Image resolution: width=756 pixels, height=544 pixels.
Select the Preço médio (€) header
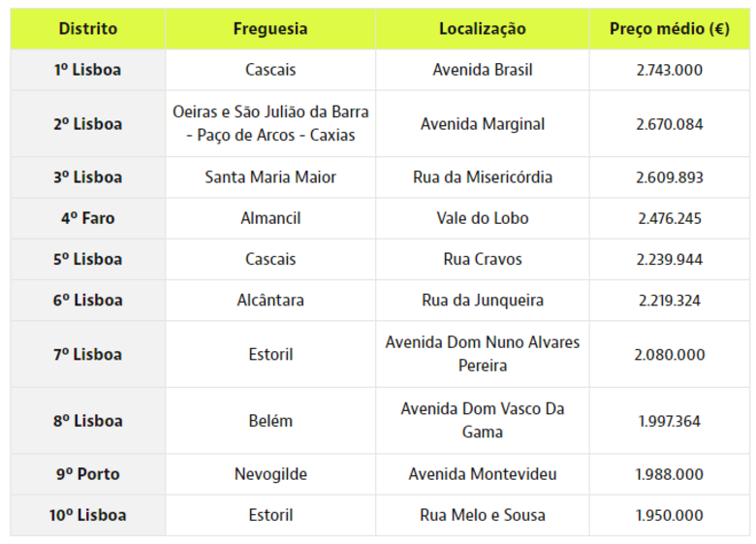pos(669,29)
